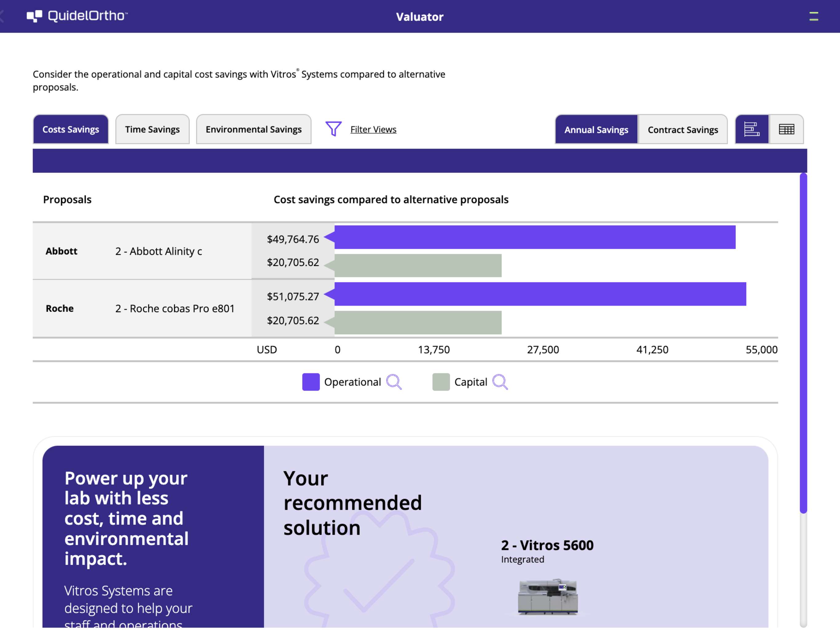This screenshot has height=630, width=840.
Task: Click the Operational magnifier icon
Action: coord(394,382)
